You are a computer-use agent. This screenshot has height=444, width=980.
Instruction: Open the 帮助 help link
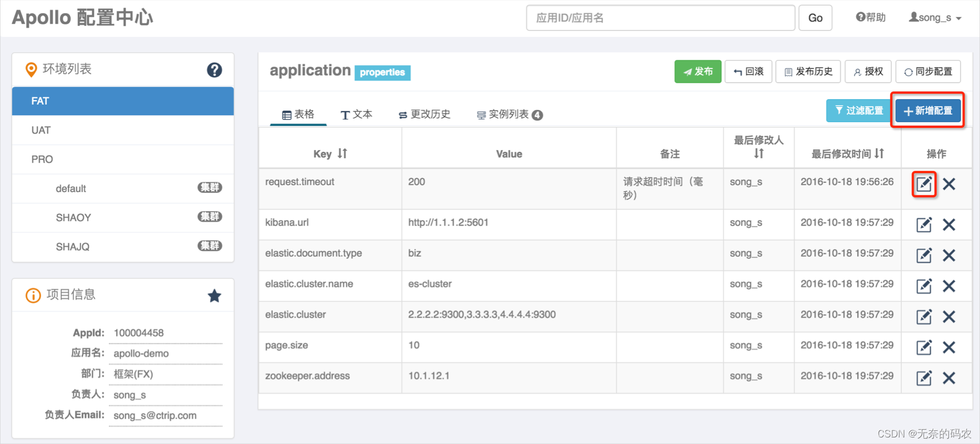(870, 18)
